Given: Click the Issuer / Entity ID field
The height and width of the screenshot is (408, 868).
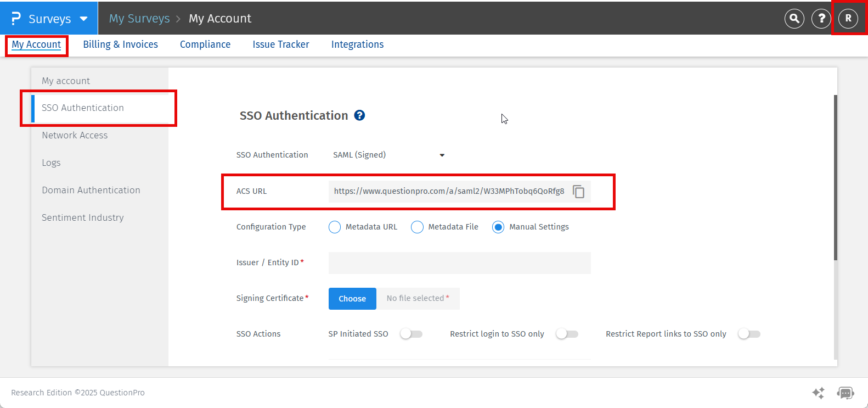Looking at the screenshot, I should [x=459, y=263].
